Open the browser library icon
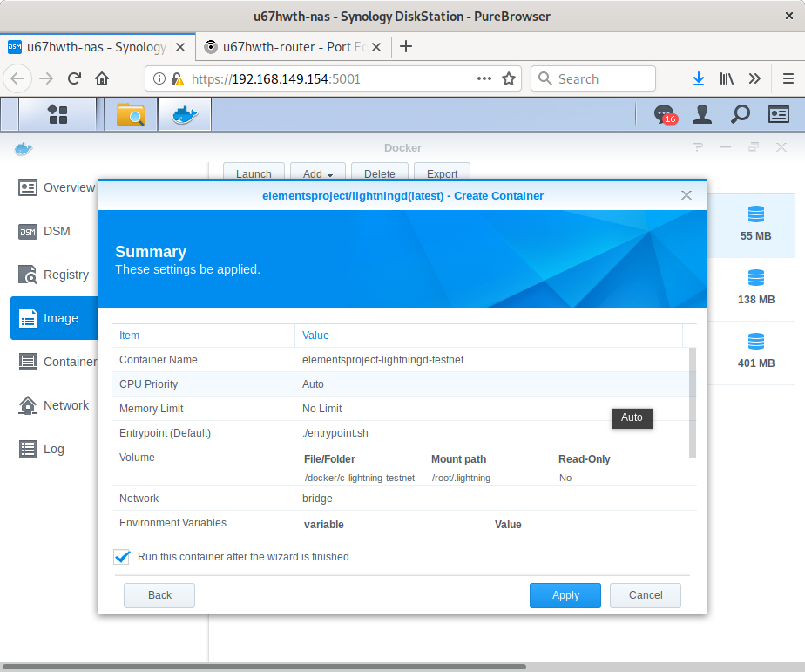805x672 pixels. click(x=727, y=78)
